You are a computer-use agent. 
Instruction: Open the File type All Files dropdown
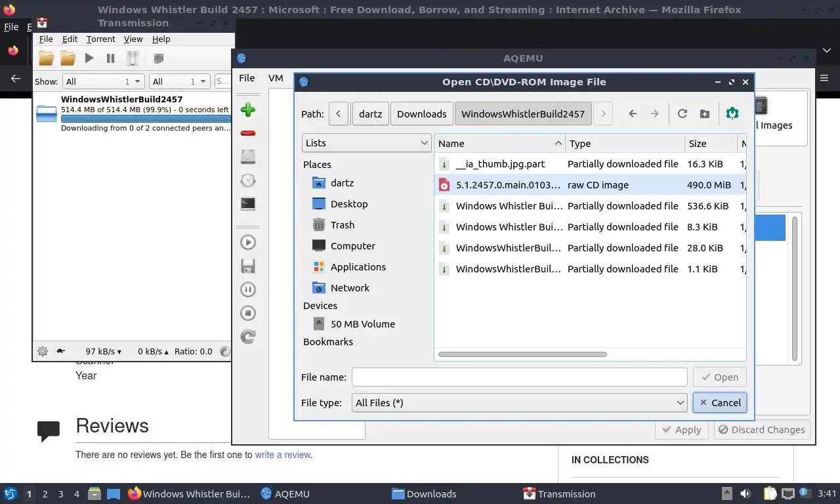pos(519,402)
